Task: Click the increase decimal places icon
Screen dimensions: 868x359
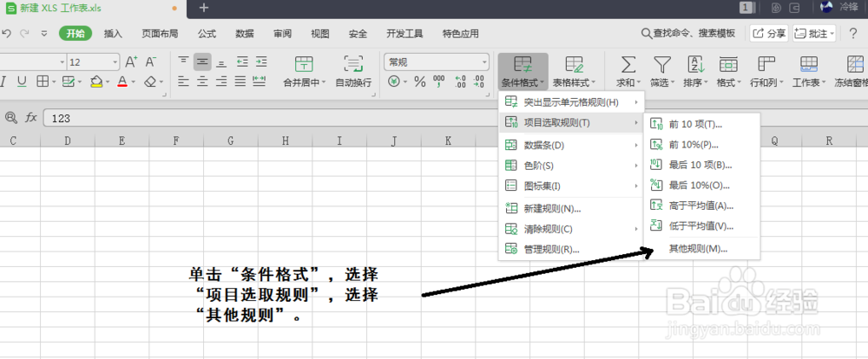Action: [x=460, y=82]
